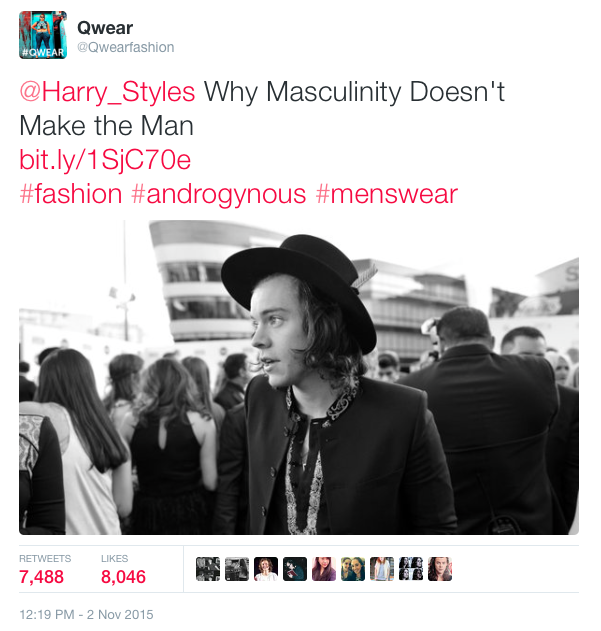This screenshot has height=631, width=601.
Task: Enlarge the black-and-white tweet photo
Action: click(x=299, y=377)
